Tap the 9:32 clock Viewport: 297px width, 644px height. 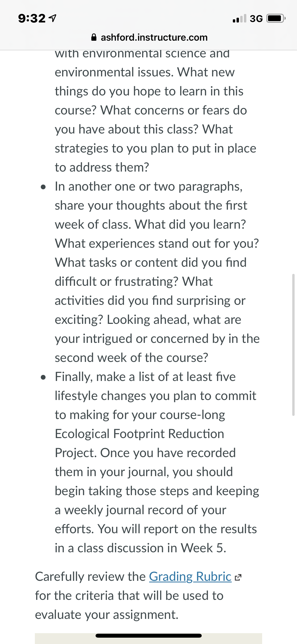pyautogui.click(x=32, y=18)
